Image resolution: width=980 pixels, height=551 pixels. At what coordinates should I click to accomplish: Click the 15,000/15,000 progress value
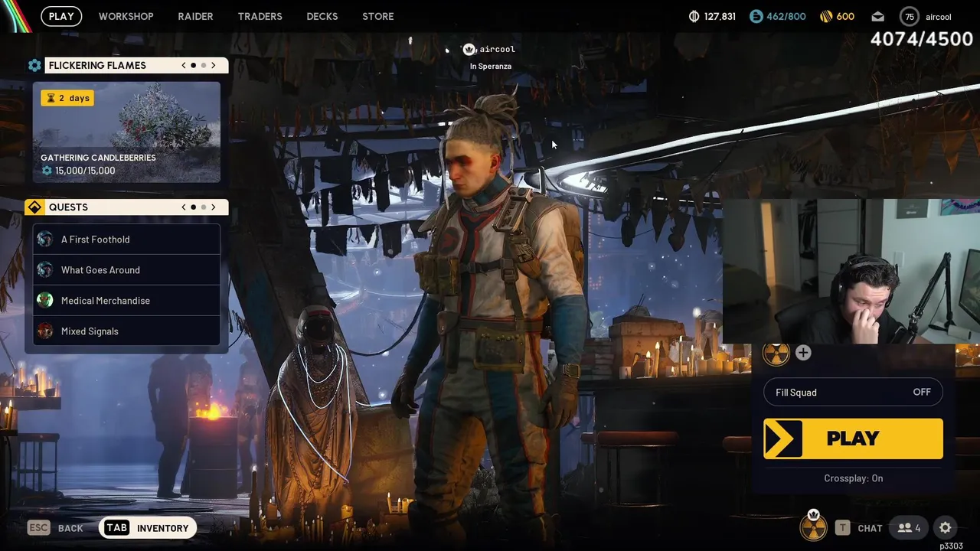85,171
